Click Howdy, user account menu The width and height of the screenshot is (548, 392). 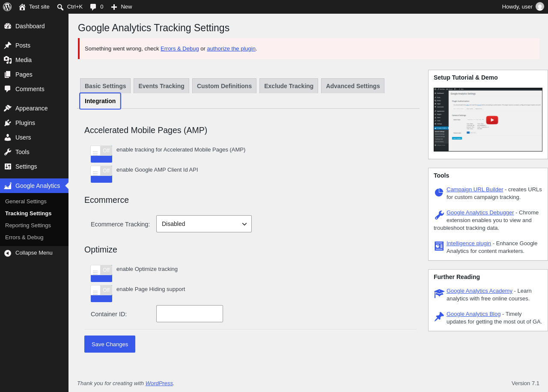(x=523, y=6)
